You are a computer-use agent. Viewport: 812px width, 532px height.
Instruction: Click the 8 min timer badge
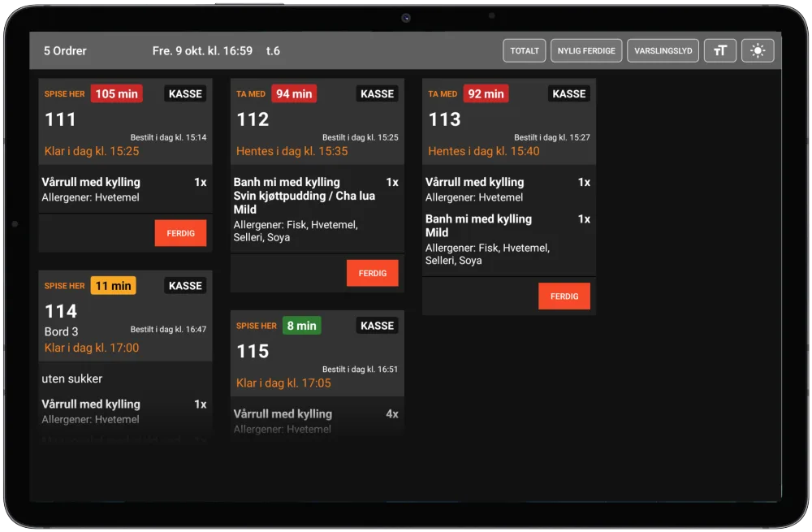tap(302, 326)
